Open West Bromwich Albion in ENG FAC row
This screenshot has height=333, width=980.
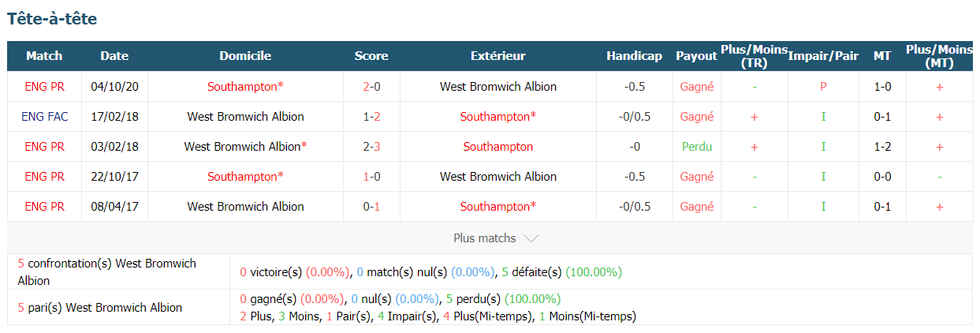(x=245, y=117)
